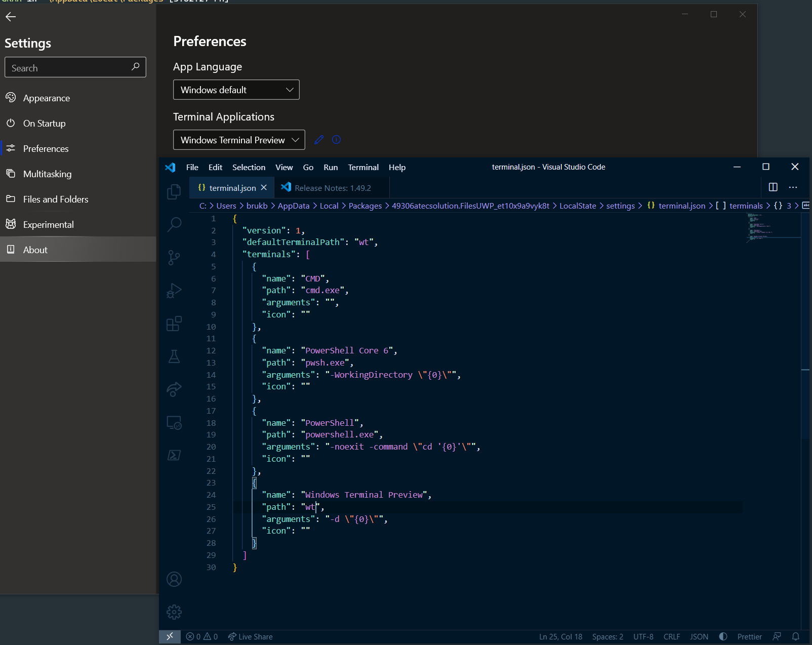Open the App Language dropdown
This screenshot has height=645, width=812.
(x=236, y=90)
